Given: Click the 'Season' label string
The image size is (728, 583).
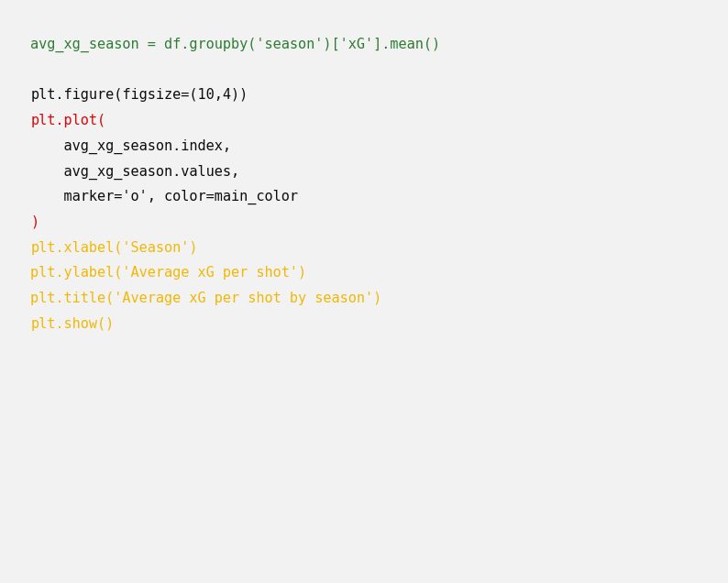Looking at the screenshot, I should (x=155, y=247).
